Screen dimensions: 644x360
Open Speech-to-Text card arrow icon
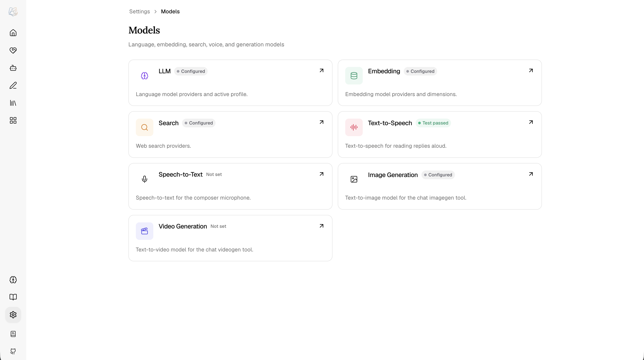click(322, 174)
